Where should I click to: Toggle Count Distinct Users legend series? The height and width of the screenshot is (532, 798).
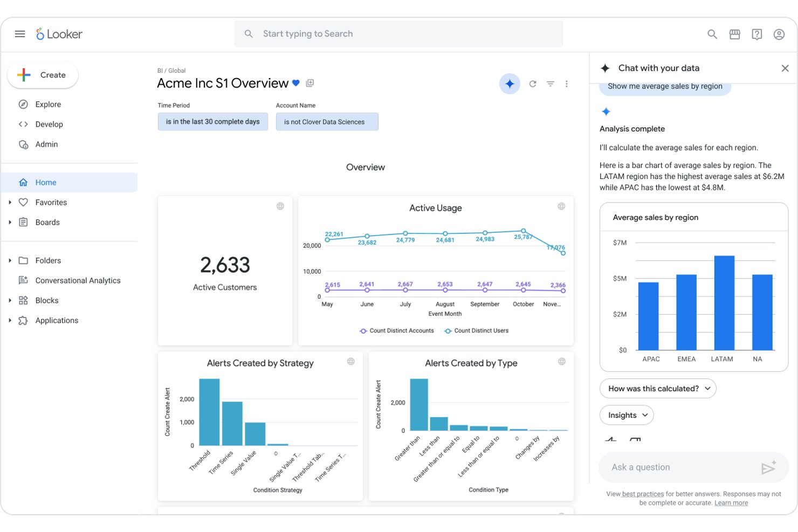pos(477,331)
